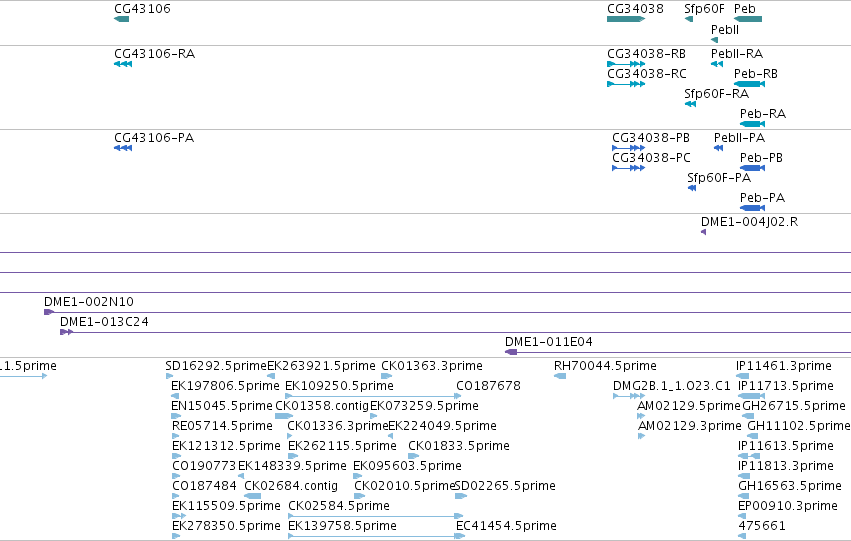The height and width of the screenshot is (541, 851).
Task: Click the EK263921.5prime EST label
Action: pyautogui.click(x=321, y=366)
